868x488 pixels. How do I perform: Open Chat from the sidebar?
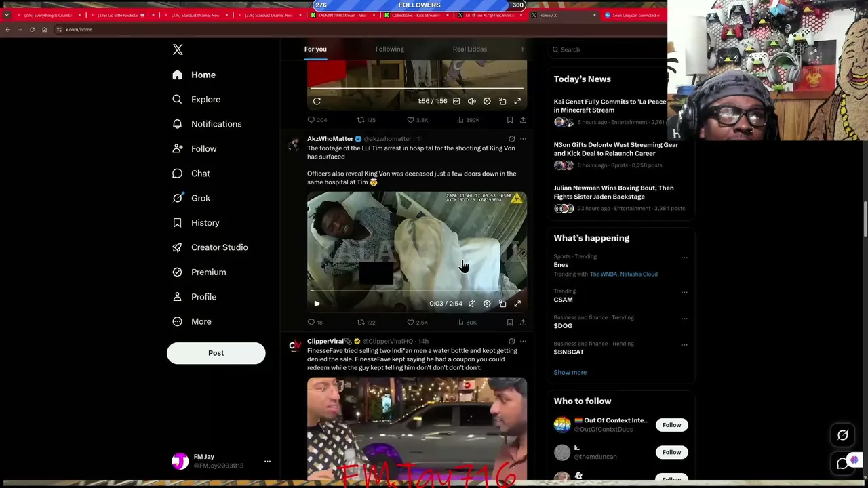coord(191,174)
